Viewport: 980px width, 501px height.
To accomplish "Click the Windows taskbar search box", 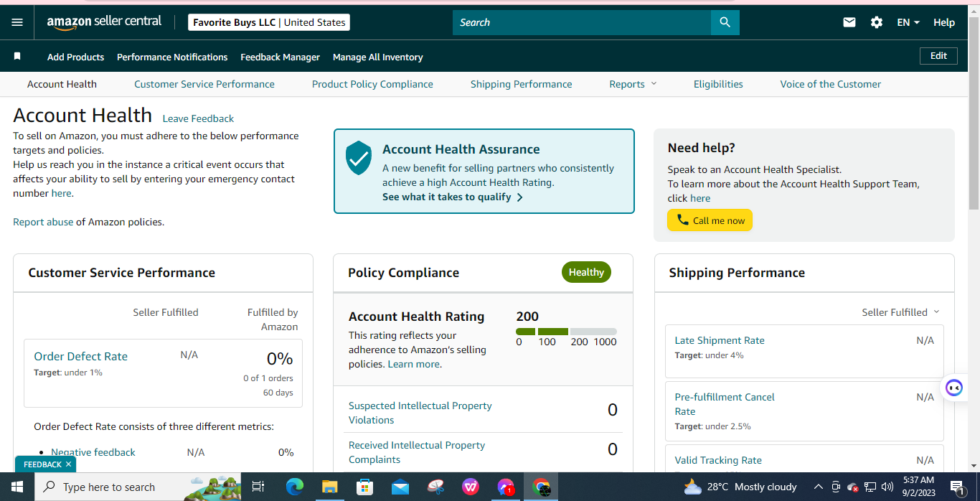I will (x=138, y=487).
